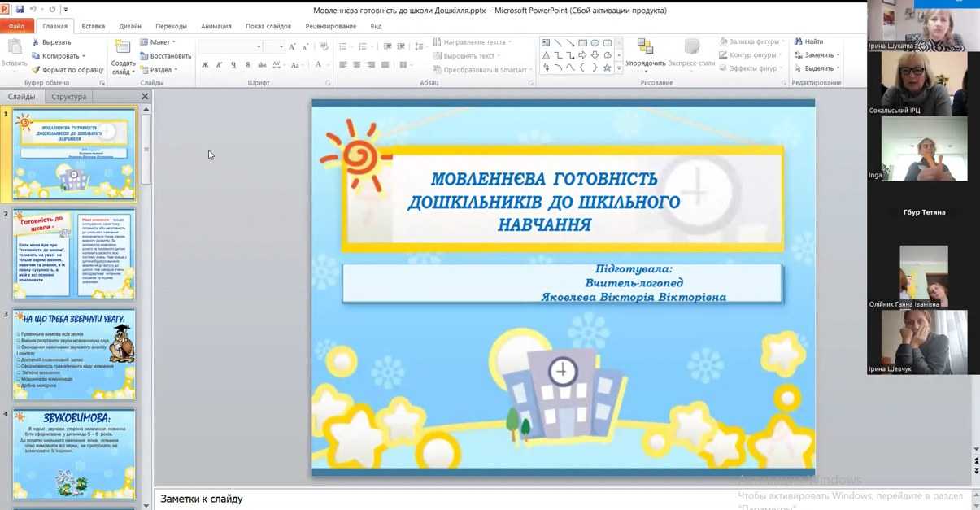Pick the oval shape from shapes gallery
Image resolution: width=980 pixels, height=510 pixels.
pyautogui.click(x=595, y=43)
